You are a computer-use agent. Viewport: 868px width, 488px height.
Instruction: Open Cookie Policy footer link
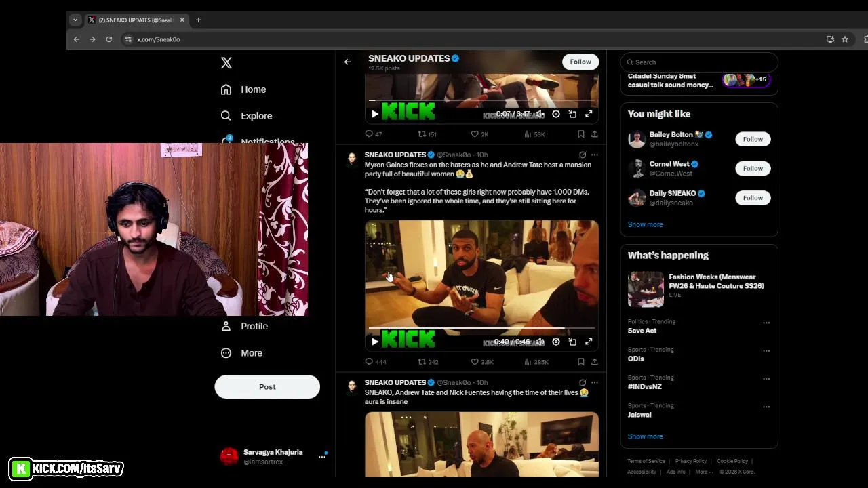pyautogui.click(x=732, y=461)
